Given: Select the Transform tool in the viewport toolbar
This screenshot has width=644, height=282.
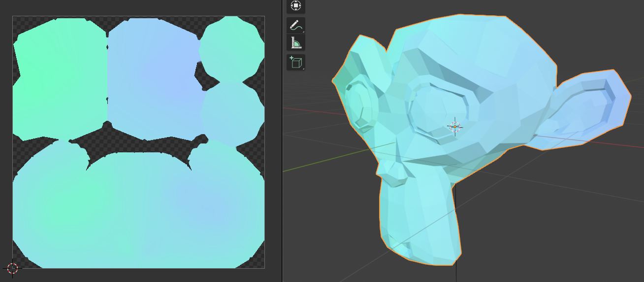Looking at the screenshot, I should coord(295,5).
